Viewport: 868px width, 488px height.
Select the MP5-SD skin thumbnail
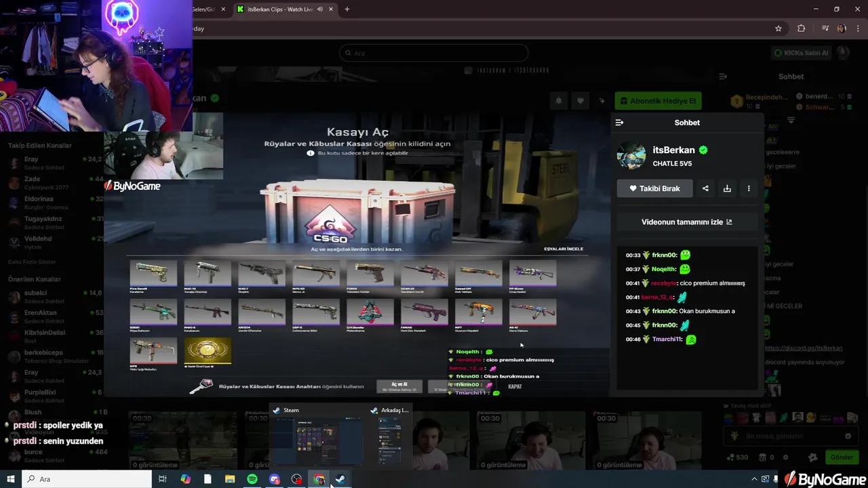pyautogui.click(x=316, y=274)
